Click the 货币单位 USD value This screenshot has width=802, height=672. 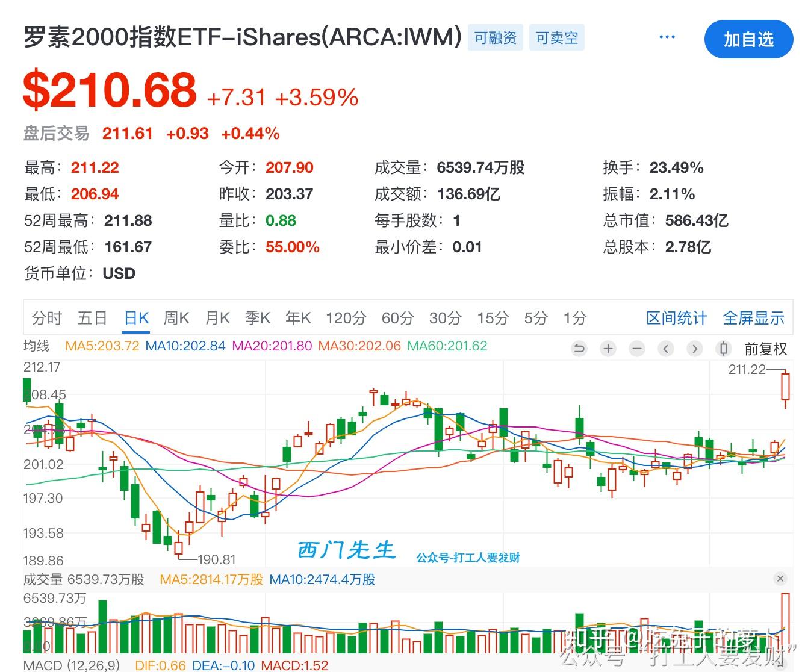point(119,273)
